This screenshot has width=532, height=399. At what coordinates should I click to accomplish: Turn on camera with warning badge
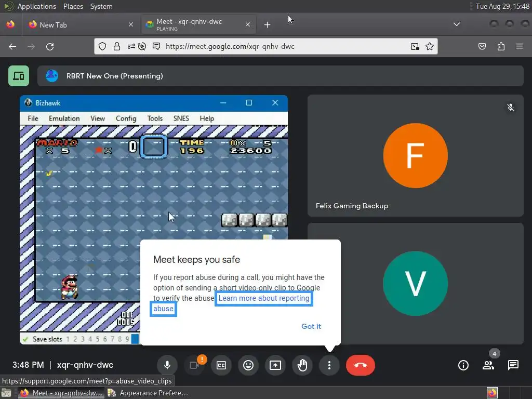click(x=194, y=365)
